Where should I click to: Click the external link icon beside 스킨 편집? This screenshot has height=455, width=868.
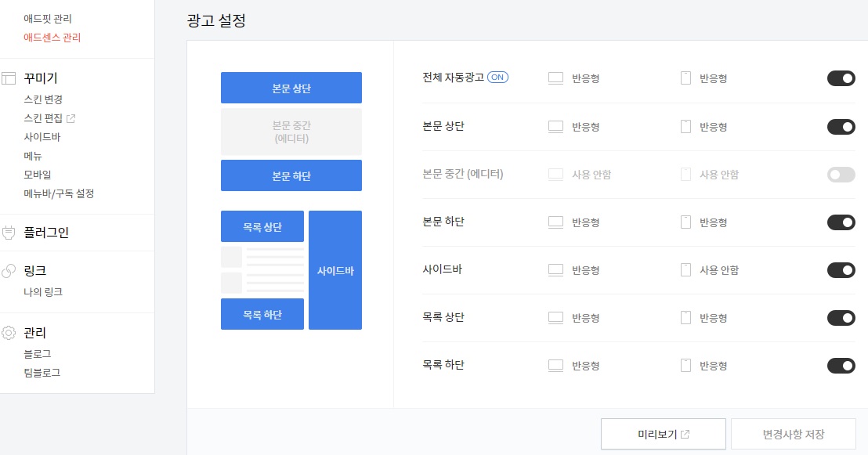[71, 118]
